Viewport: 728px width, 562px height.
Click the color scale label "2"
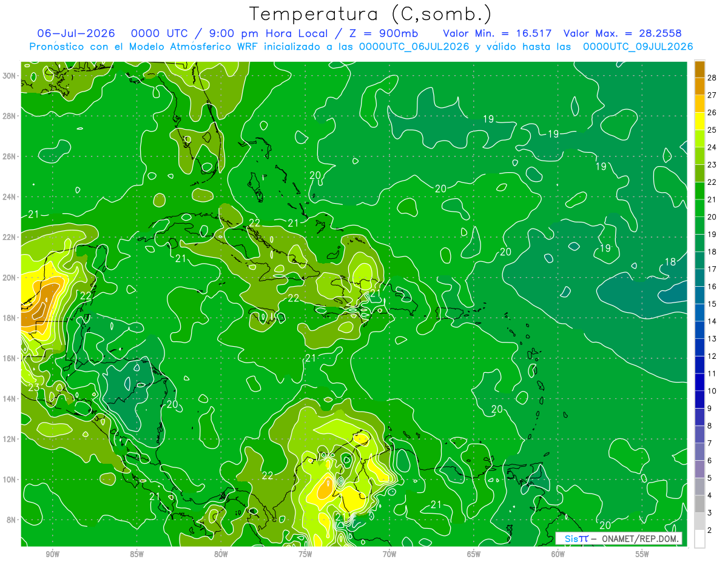[710, 530]
